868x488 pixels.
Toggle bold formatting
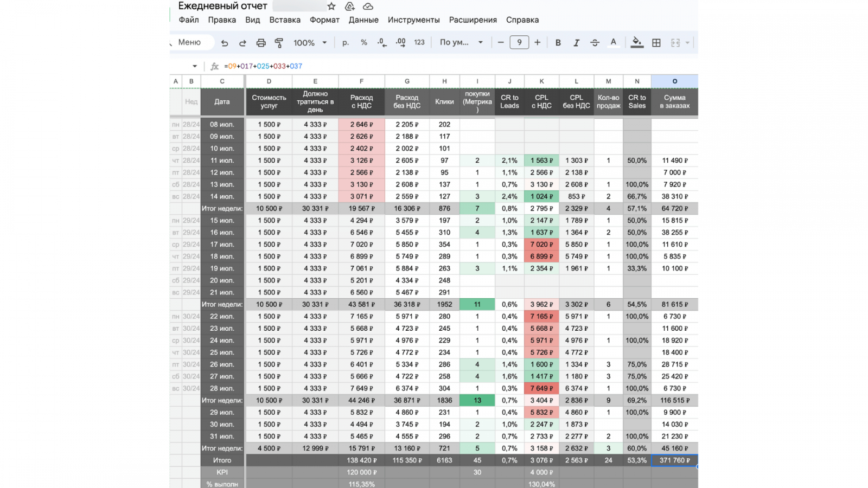[558, 43]
